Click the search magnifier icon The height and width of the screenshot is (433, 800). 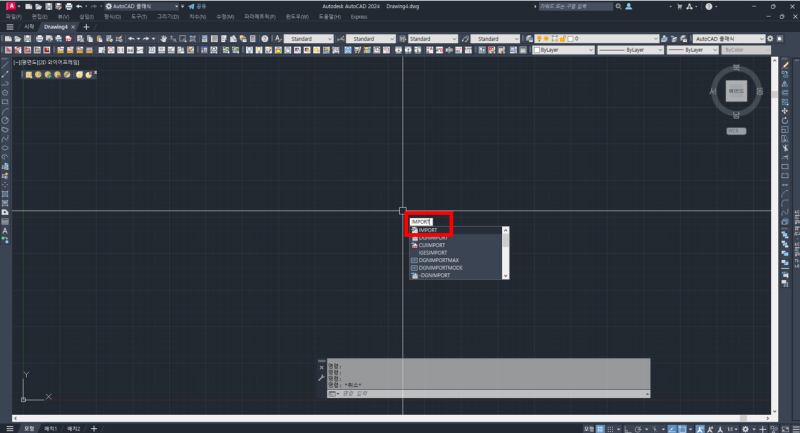618,7
